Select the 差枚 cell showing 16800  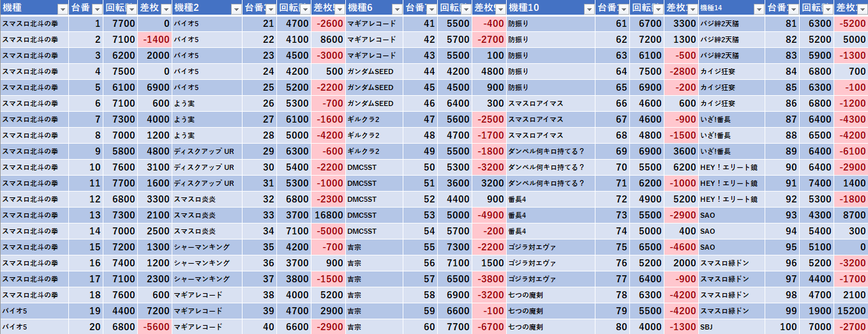click(x=327, y=215)
